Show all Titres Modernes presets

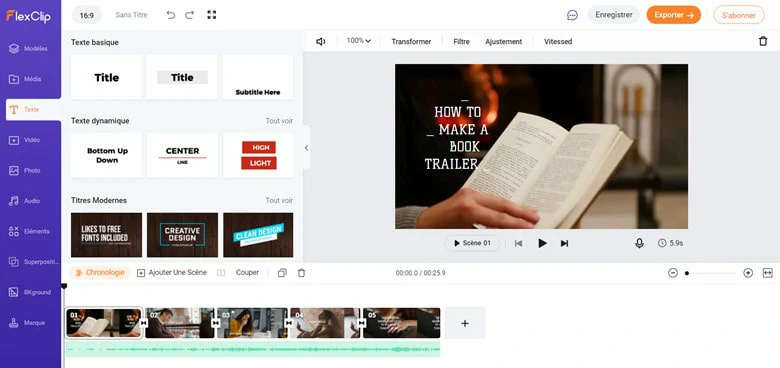279,200
